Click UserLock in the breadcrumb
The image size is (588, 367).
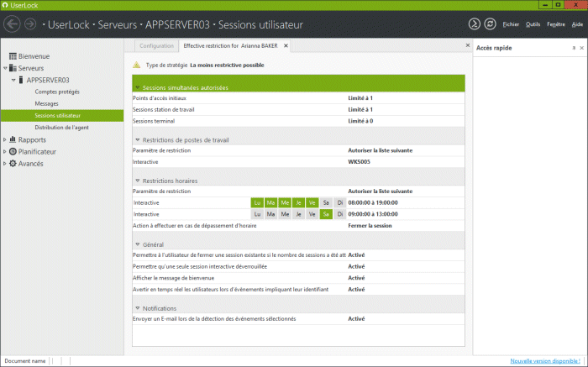[69, 24]
